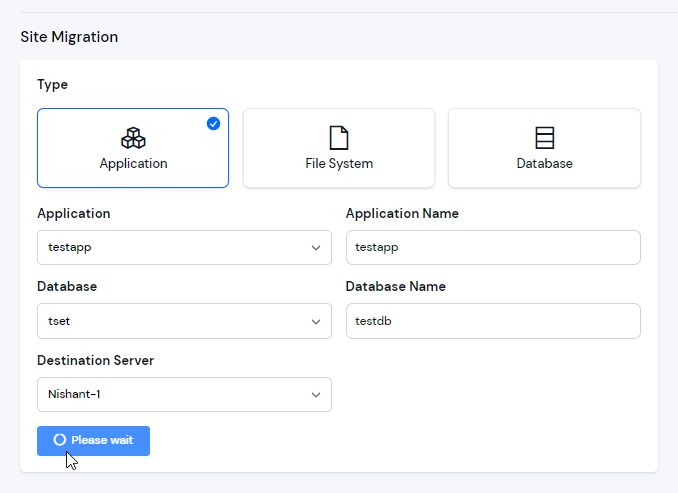Focus the Database Name input field
The height and width of the screenshot is (493, 678).
493,321
